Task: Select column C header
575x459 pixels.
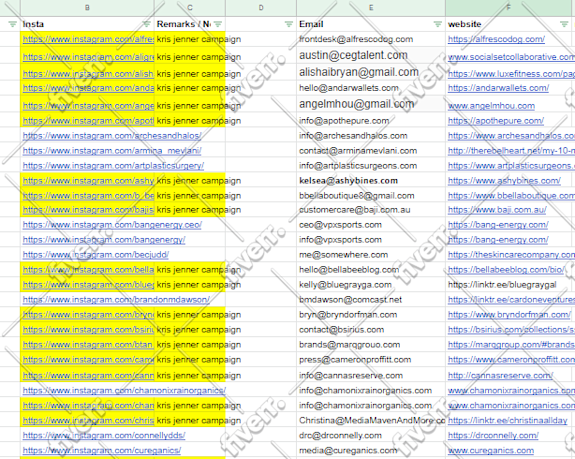Action: click(190, 8)
